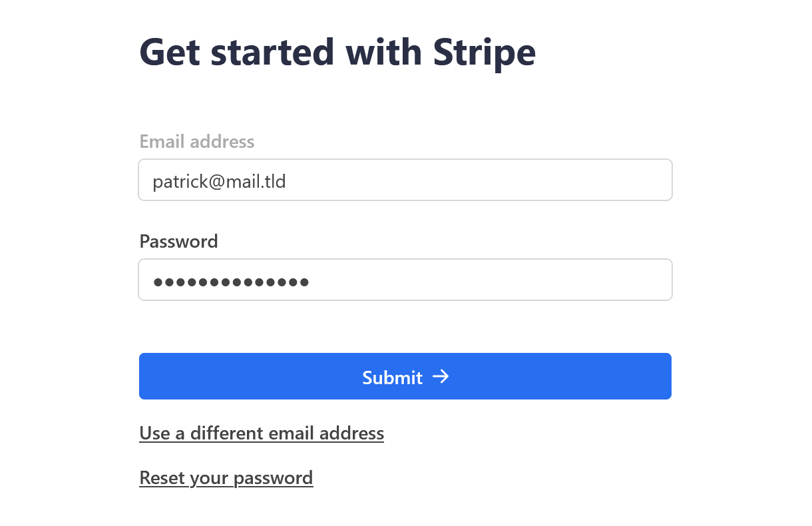
Task: Click the 'Get started with Stripe' heading
Action: pyautogui.click(x=337, y=52)
